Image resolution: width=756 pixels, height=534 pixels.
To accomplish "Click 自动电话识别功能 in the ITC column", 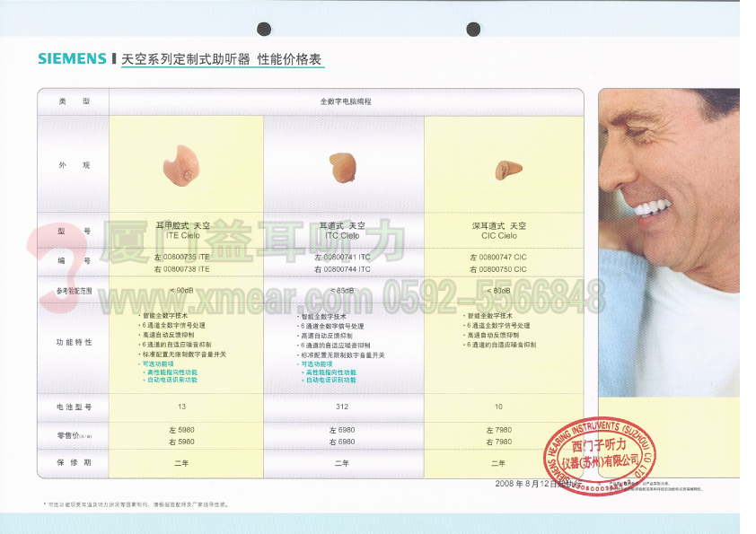I will click(330, 380).
